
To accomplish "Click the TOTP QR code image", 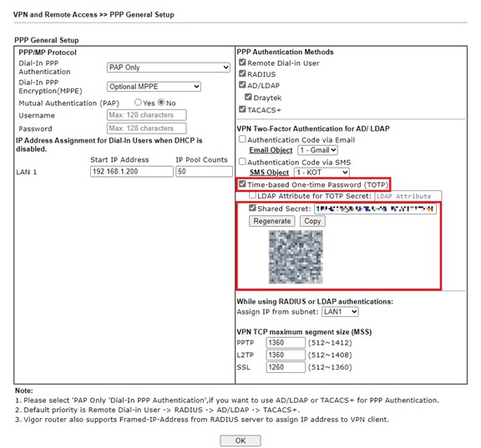I will pos(296,257).
